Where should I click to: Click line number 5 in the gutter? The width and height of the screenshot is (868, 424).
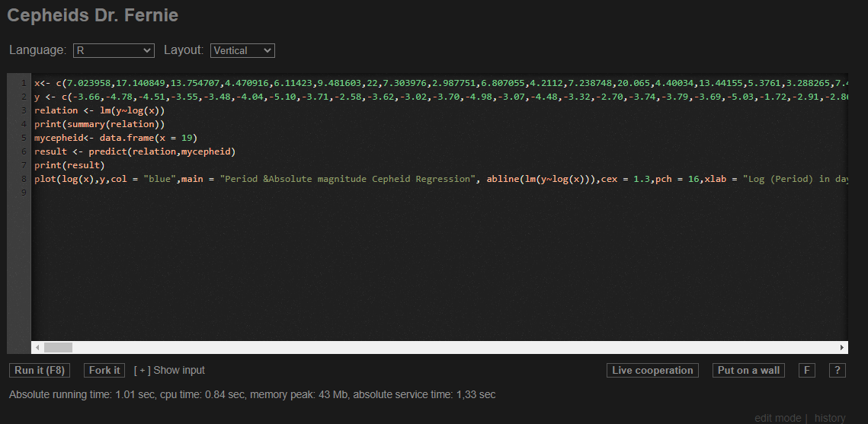point(24,138)
